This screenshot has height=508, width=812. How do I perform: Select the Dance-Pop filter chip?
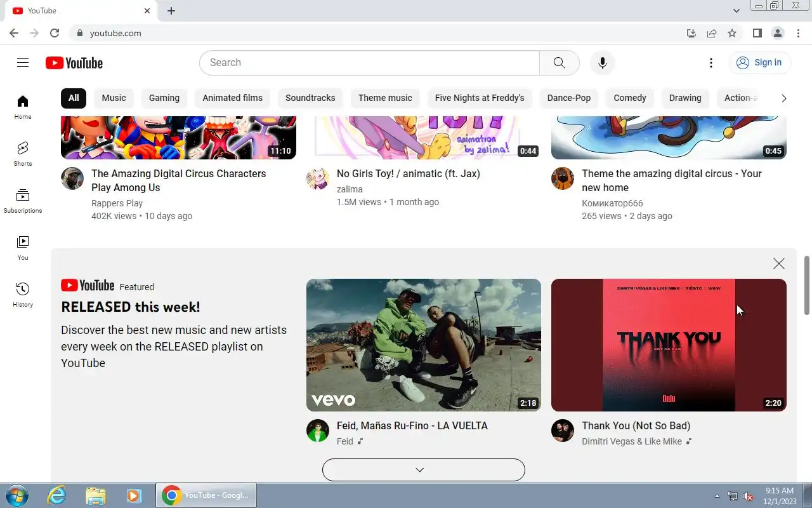tap(569, 98)
